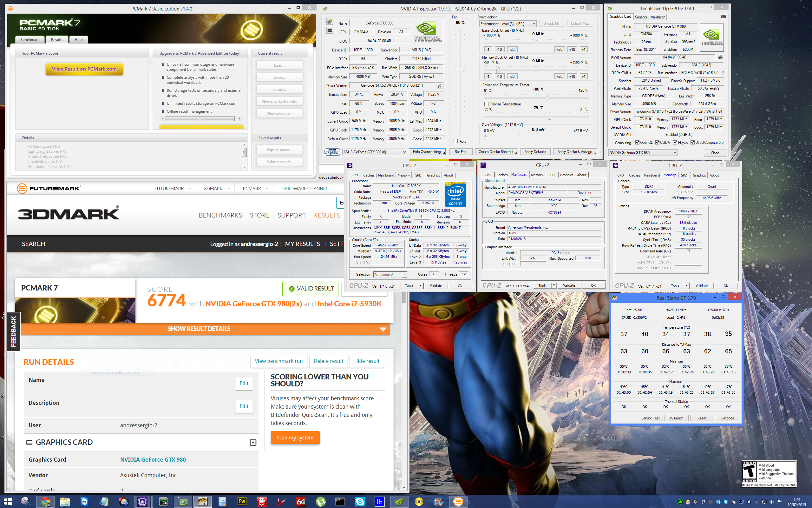Click Apply Clocks & Voltage button
The height and width of the screenshot is (508, 812).
575,152
